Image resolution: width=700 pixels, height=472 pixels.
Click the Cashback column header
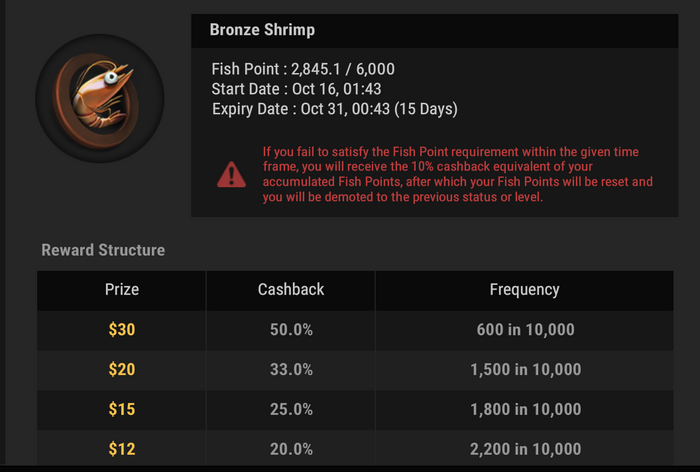pos(291,290)
